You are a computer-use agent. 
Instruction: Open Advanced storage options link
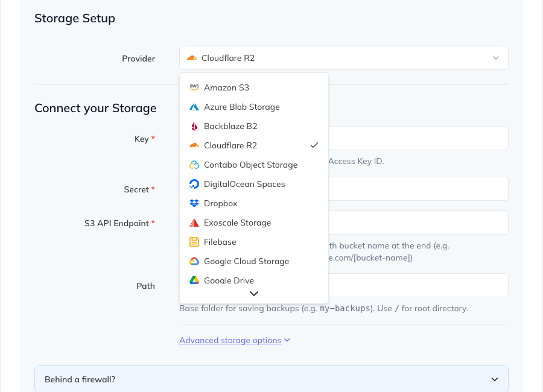[230, 340]
